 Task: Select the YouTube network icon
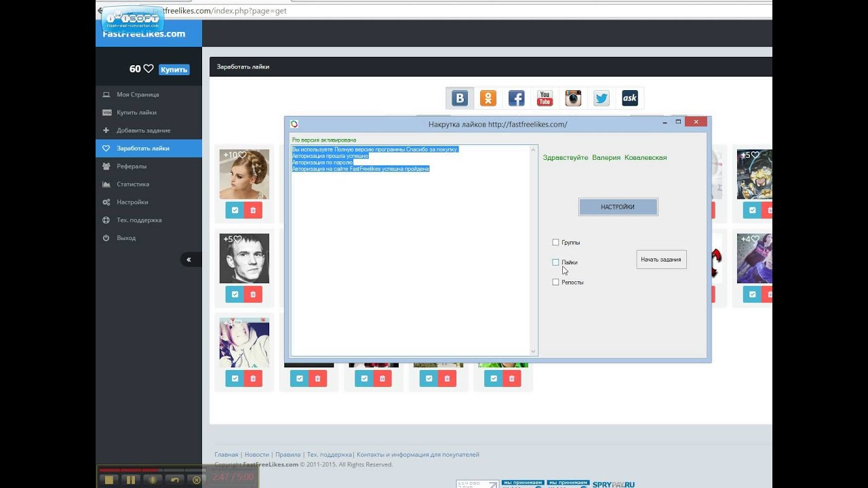[545, 98]
